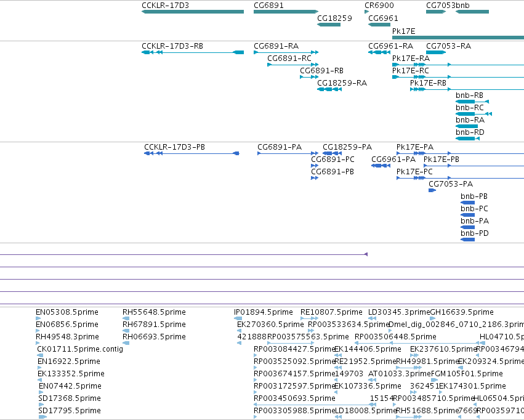Select the SD17795.5prime EST glyph
The image size is (524, 420).
(x=42, y=417)
